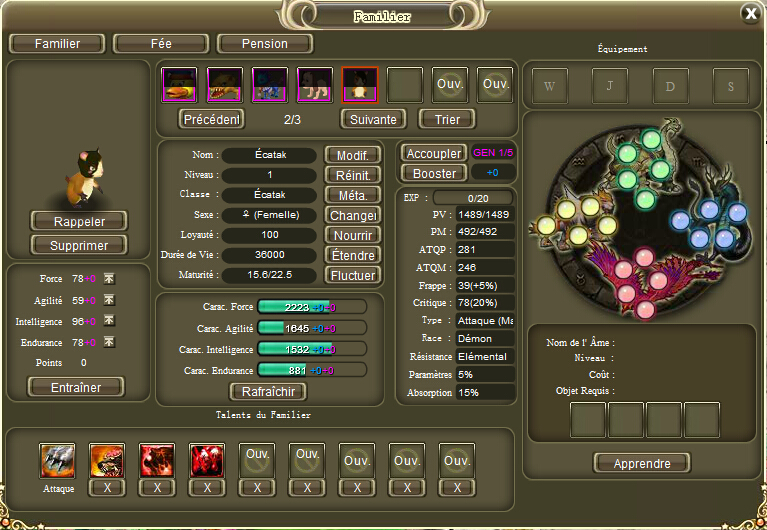Open the first locked Ouv. talent slot
The height and width of the screenshot is (530, 767).
[x=257, y=460]
